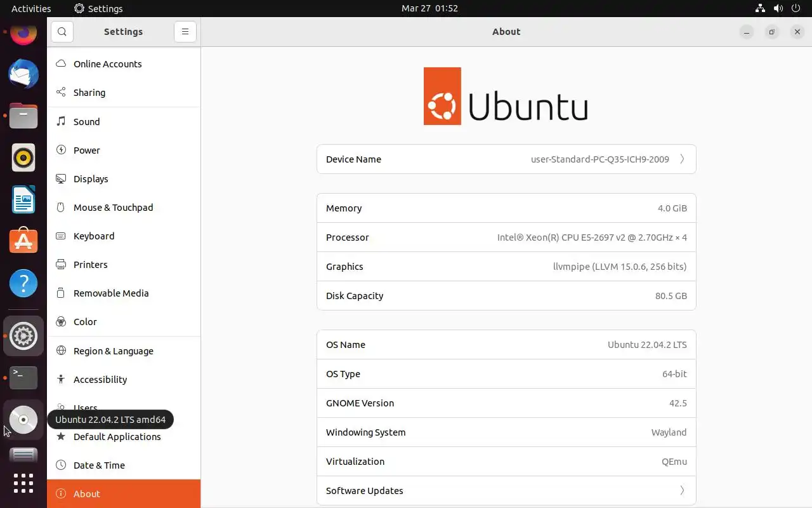Click the GNOME Version value 42.5
Viewport: 812px width, 508px height.
pos(678,403)
